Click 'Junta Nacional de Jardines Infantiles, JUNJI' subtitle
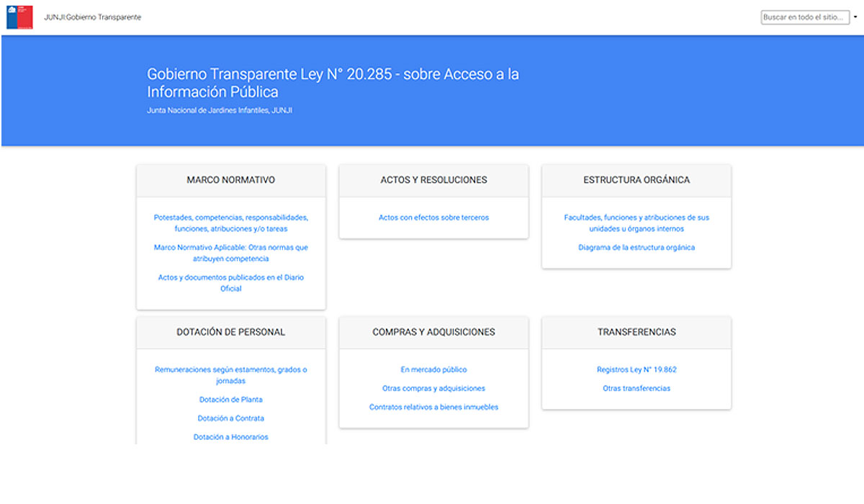864x504 pixels. [x=220, y=110]
